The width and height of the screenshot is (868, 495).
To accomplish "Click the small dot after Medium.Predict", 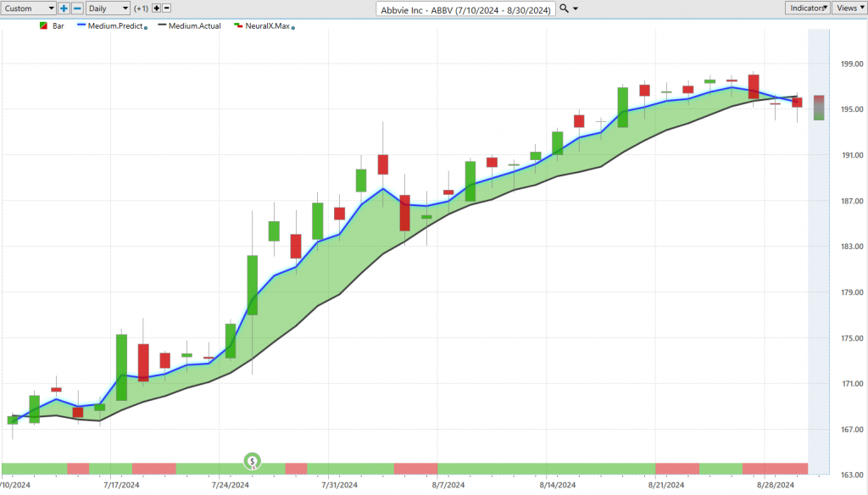I will (146, 28).
